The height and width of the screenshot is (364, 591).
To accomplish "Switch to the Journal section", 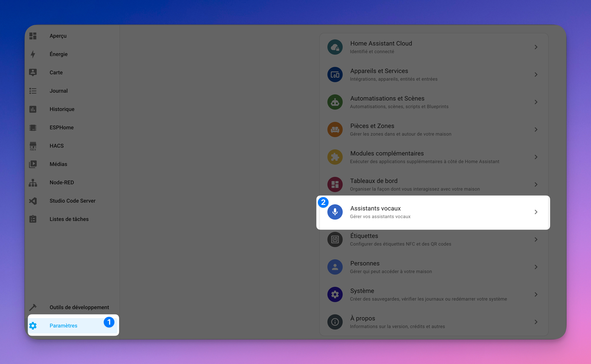I will pos(58,90).
